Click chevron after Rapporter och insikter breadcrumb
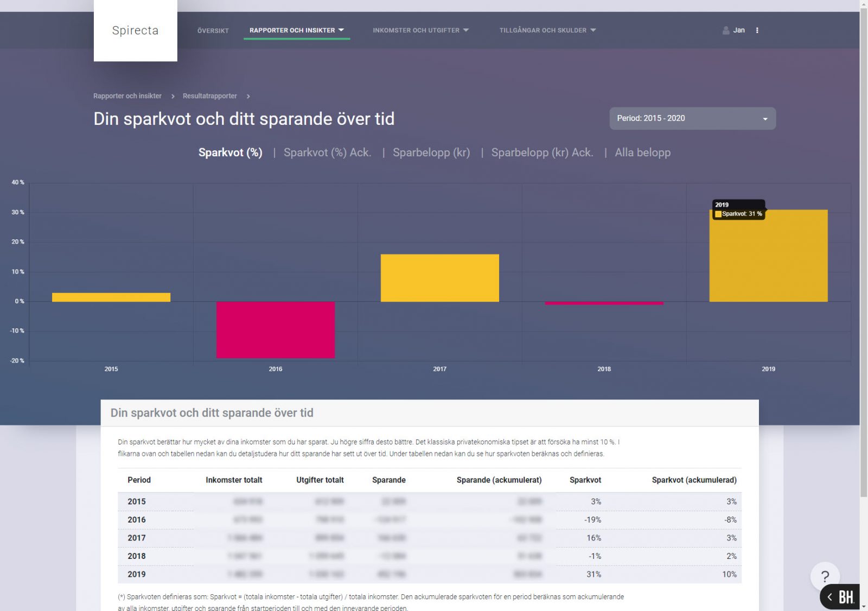The image size is (868, 611). (173, 97)
